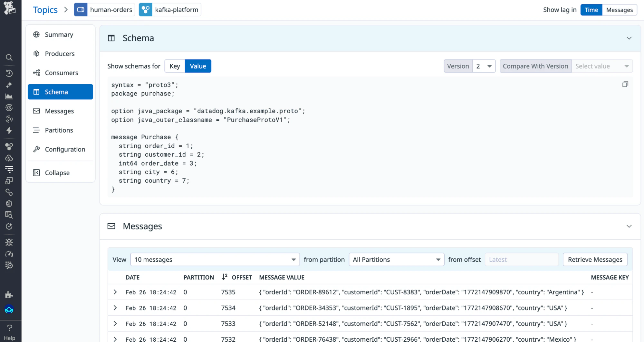Open the Version 2 dropdown
644x342 pixels.
tap(484, 66)
